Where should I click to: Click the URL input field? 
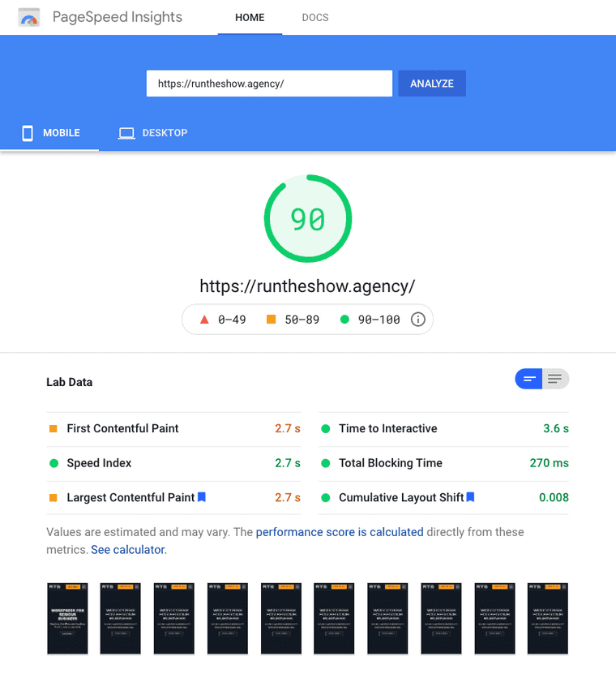point(269,84)
